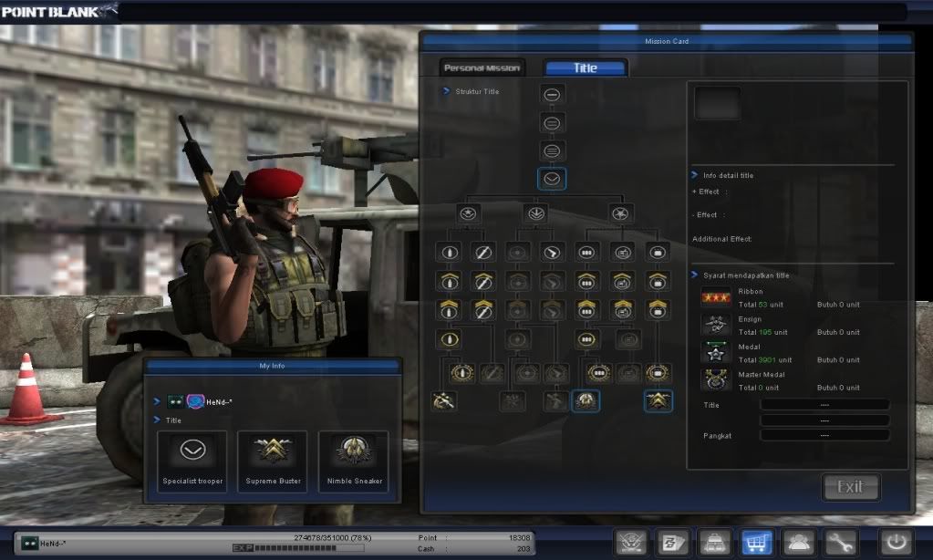Click the 'Additional Effect:' label
Image resolution: width=933 pixels, height=560 pixels.
coord(721,239)
